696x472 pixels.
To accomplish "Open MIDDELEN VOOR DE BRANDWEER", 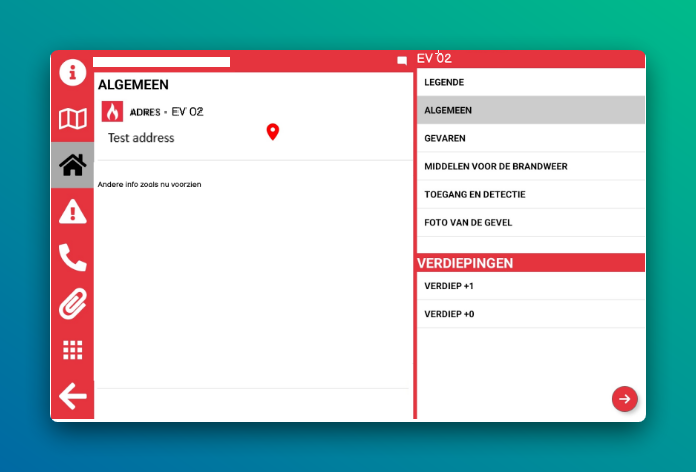I will [x=530, y=166].
